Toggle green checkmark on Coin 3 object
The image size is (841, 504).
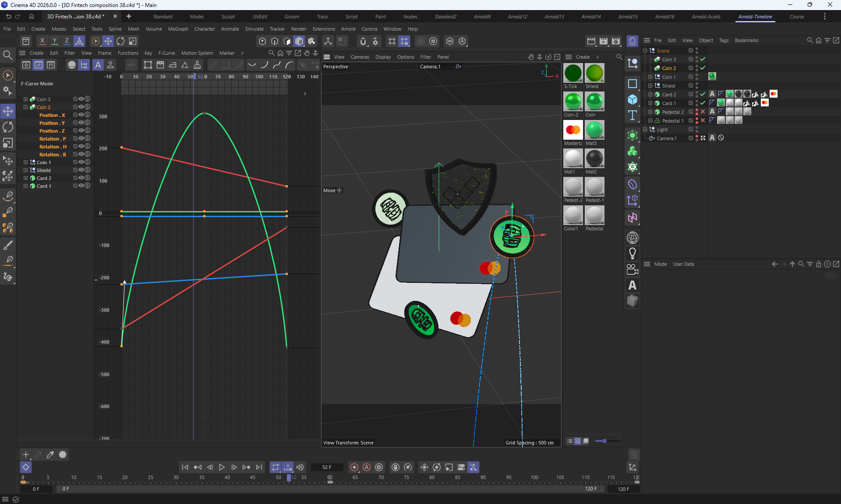(703, 59)
